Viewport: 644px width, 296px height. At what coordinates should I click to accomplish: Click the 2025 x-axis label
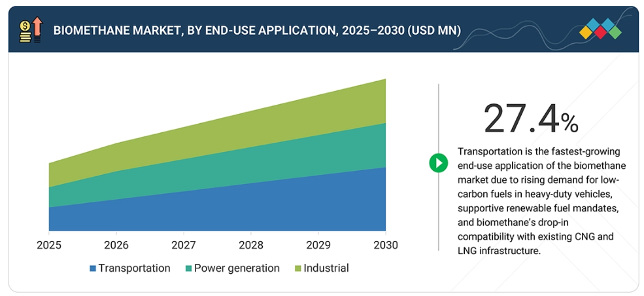(49, 245)
